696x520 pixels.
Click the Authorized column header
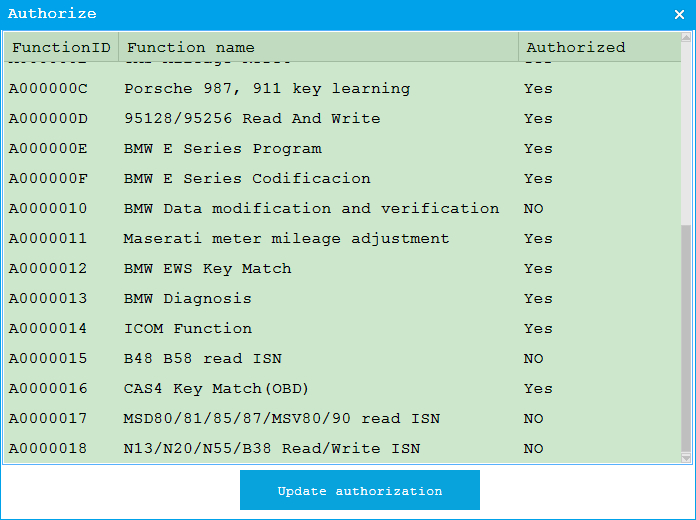click(598, 47)
